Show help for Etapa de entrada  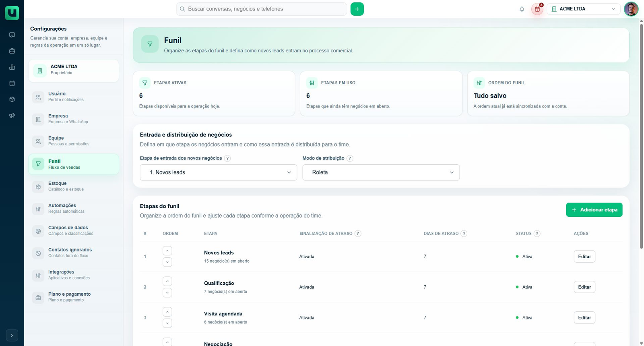click(x=227, y=158)
